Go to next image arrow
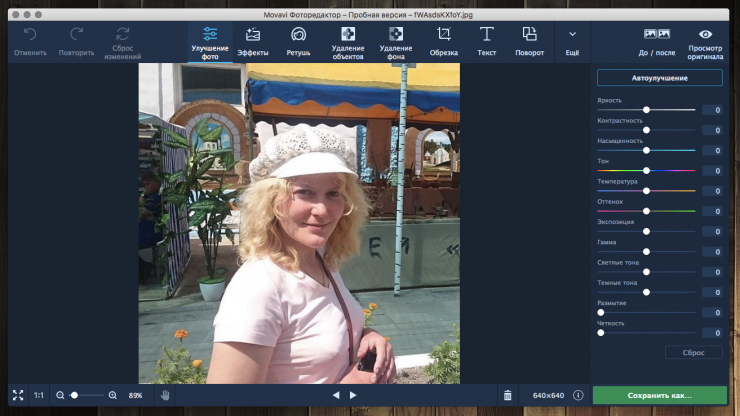This screenshot has height=416, width=740. [x=353, y=396]
